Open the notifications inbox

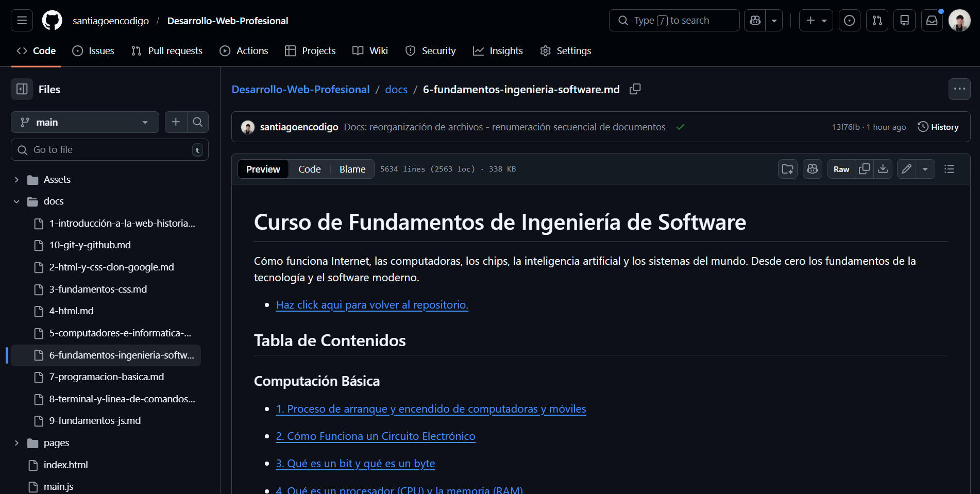coord(932,20)
